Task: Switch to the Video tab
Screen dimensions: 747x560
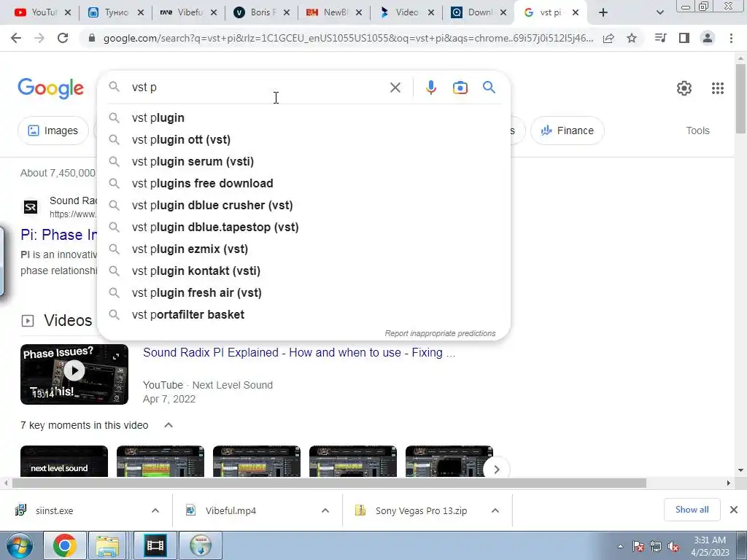Action: pyautogui.click(x=406, y=12)
